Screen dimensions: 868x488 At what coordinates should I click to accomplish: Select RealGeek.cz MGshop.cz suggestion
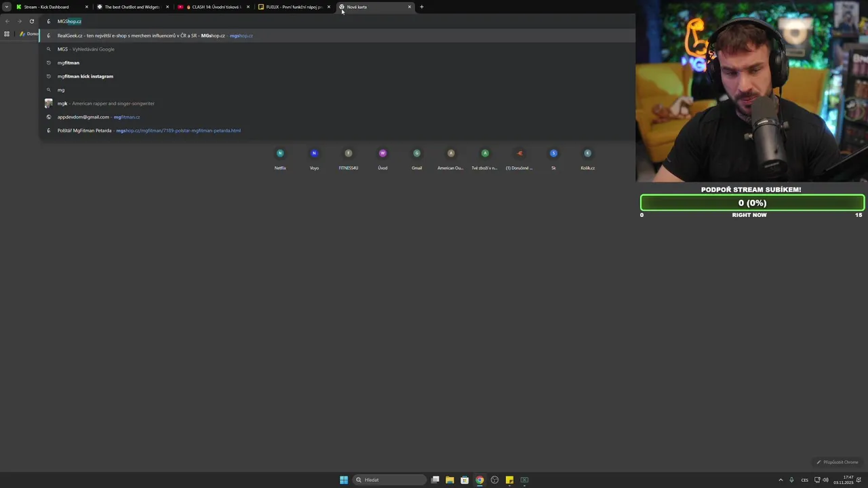tap(337, 35)
